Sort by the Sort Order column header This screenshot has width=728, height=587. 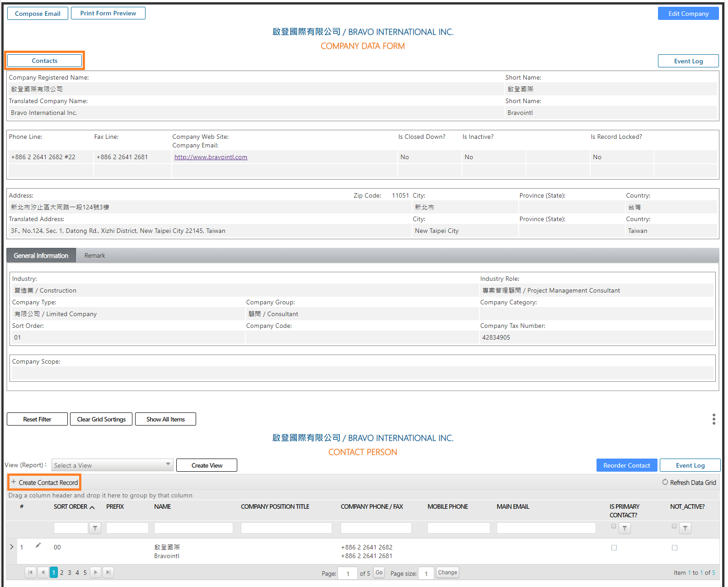pyautogui.click(x=70, y=507)
